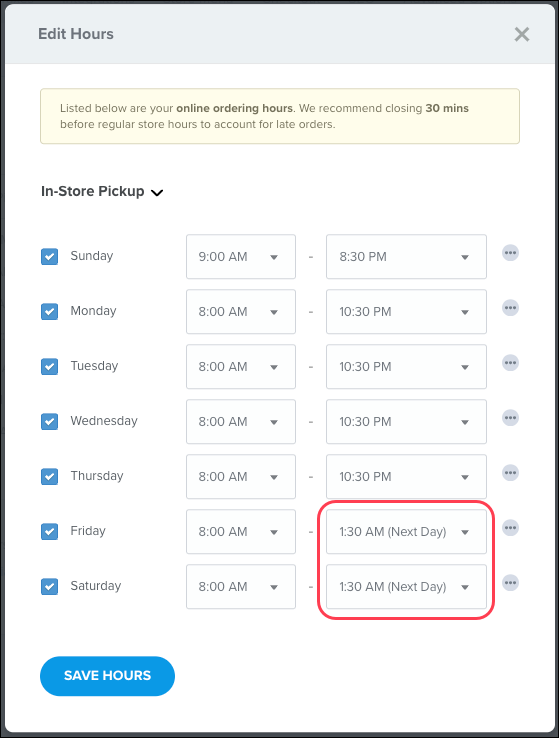Select Saturday opening time 8:00 AM dropdown
The height and width of the screenshot is (738, 559).
tap(241, 586)
